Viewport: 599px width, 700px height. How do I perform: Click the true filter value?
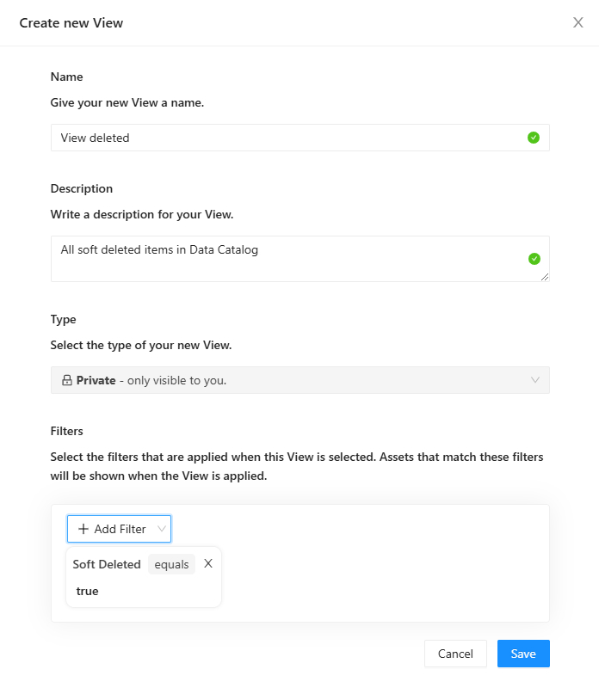88,592
